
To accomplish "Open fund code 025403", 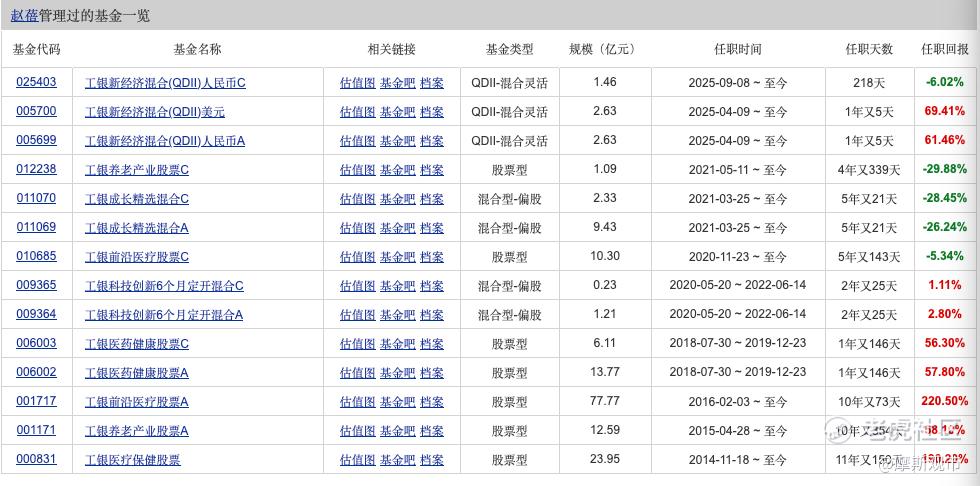I will click(x=36, y=82).
